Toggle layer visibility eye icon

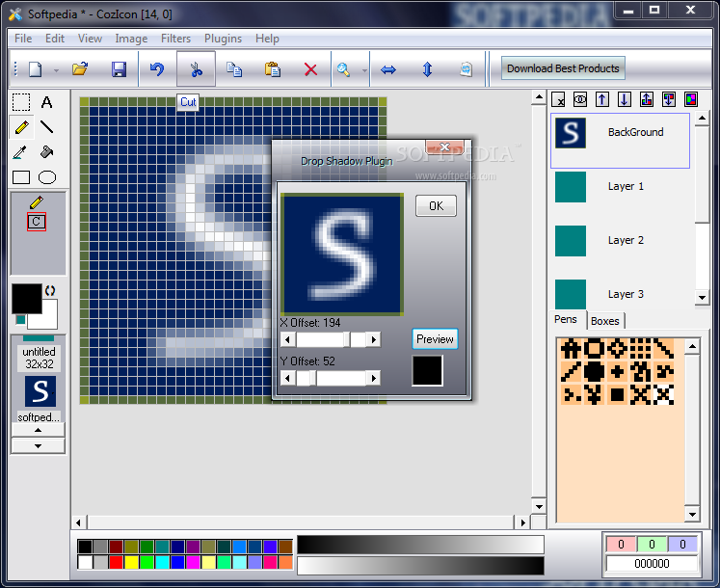coord(580,99)
